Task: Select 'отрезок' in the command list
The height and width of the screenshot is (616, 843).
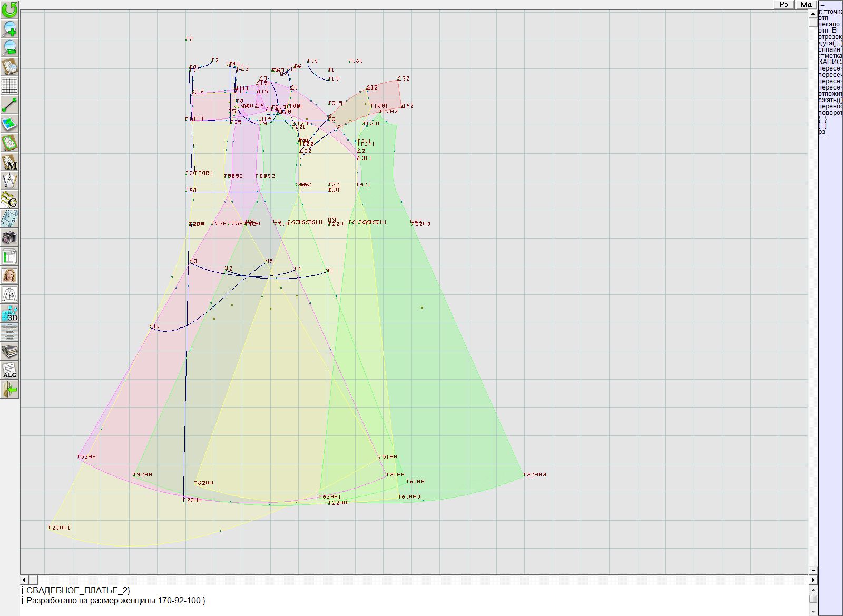Action: pyautogui.click(x=830, y=37)
